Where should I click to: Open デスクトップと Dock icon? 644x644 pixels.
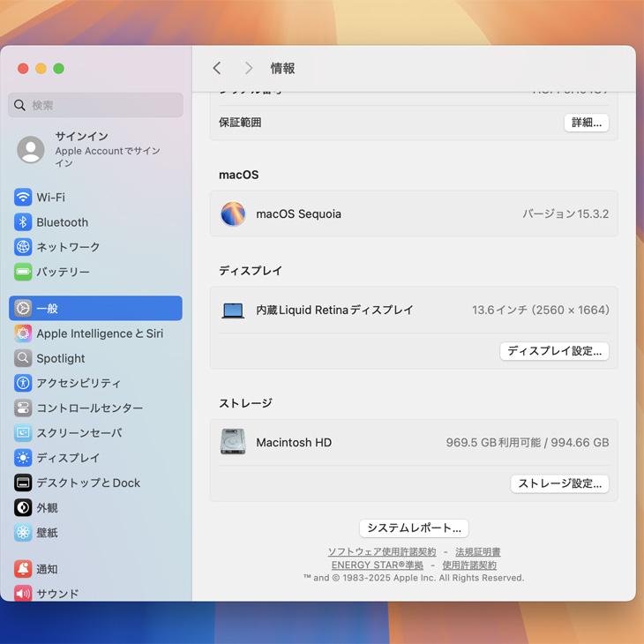[23, 483]
